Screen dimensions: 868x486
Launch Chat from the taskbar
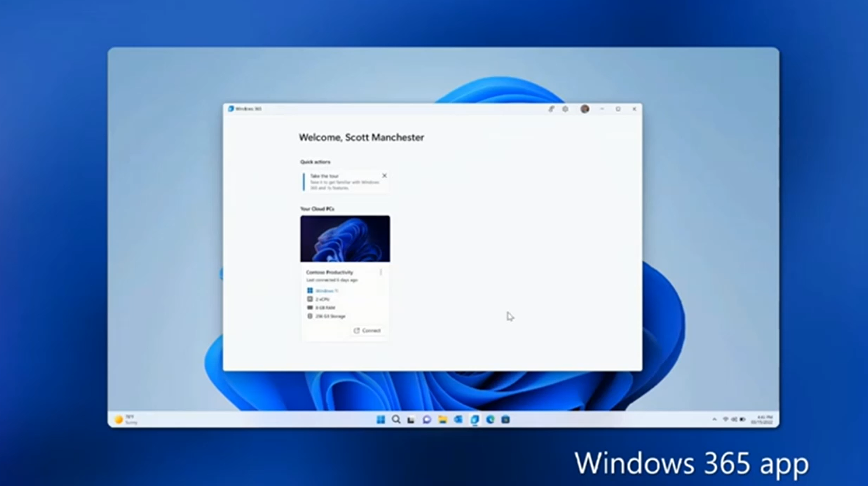[x=427, y=420]
